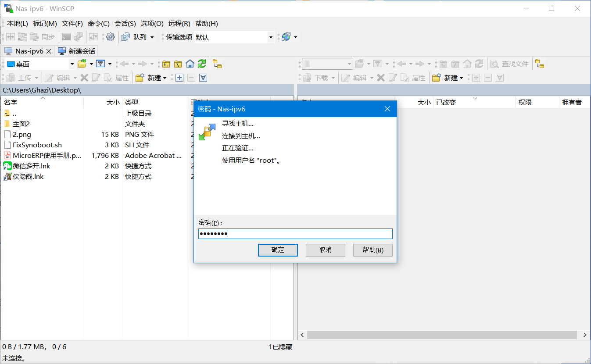591x364 pixels.
Task: Click remote panel horizontal scrollbar right arrow
Action: click(x=585, y=335)
